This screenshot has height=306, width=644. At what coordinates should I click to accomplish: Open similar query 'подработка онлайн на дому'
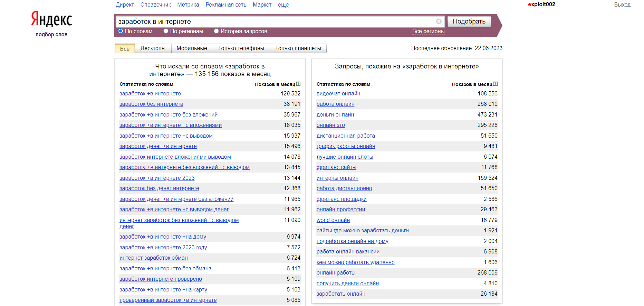click(353, 241)
